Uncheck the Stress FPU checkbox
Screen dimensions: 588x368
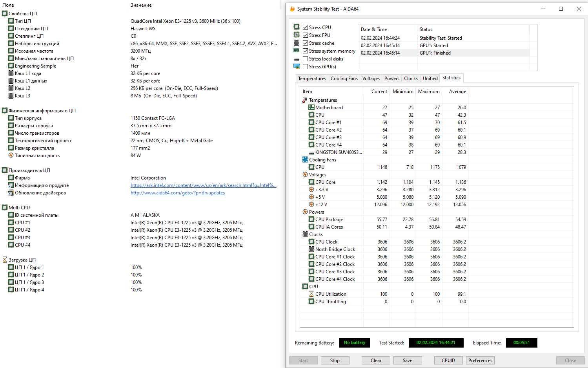[x=305, y=35]
